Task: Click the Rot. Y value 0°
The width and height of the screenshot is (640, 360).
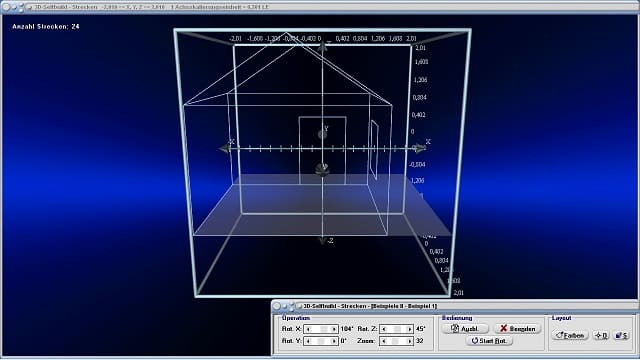Action: [x=344, y=341]
